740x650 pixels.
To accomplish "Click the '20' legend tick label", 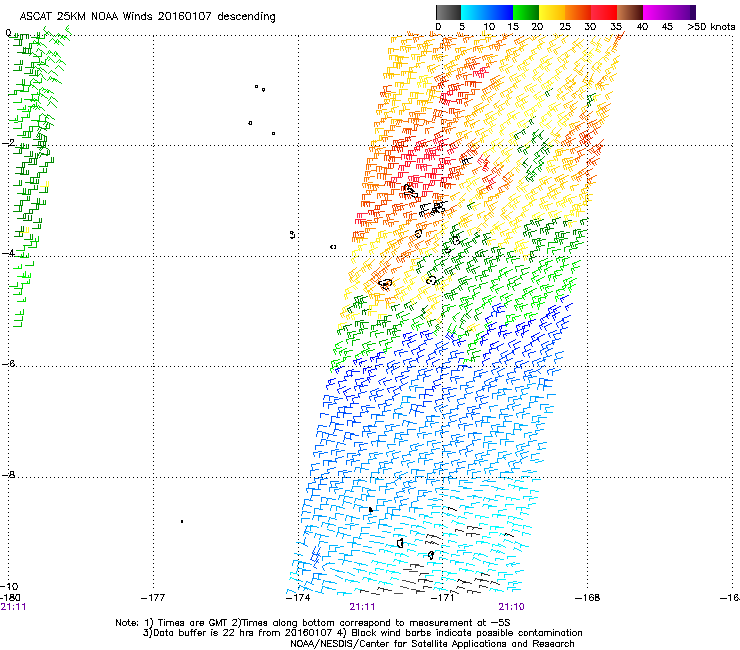I will 537,27.
